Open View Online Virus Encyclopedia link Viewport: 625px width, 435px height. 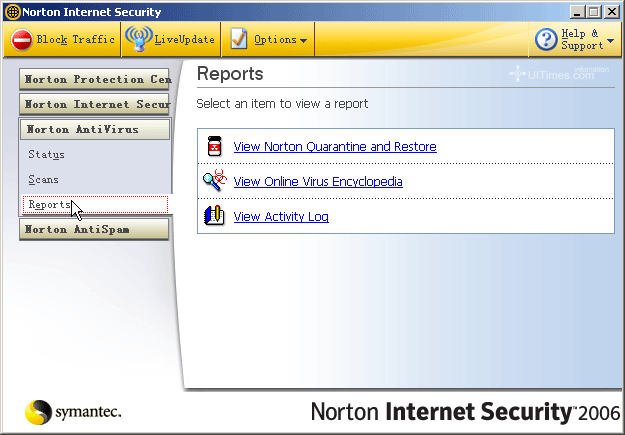pyautogui.click(x=318, y=182)
